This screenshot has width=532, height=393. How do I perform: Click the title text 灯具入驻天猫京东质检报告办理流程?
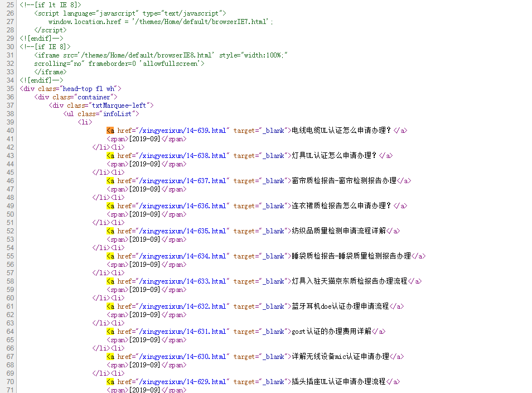click(x=350, y=281)
